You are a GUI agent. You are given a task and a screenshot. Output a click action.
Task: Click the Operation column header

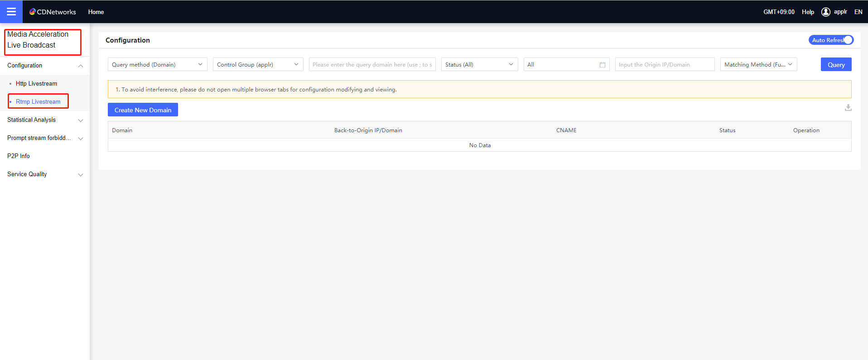pyautogui.click(x=806, y=130)
